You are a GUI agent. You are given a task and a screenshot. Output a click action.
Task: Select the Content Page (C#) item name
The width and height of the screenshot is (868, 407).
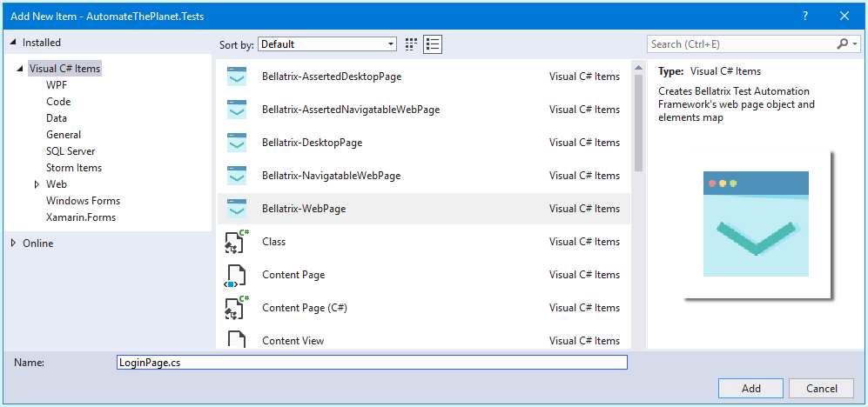305,308
